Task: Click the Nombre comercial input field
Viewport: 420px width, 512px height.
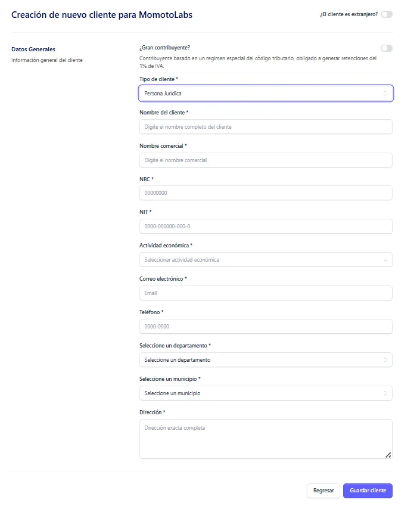Action: [266, 160]
